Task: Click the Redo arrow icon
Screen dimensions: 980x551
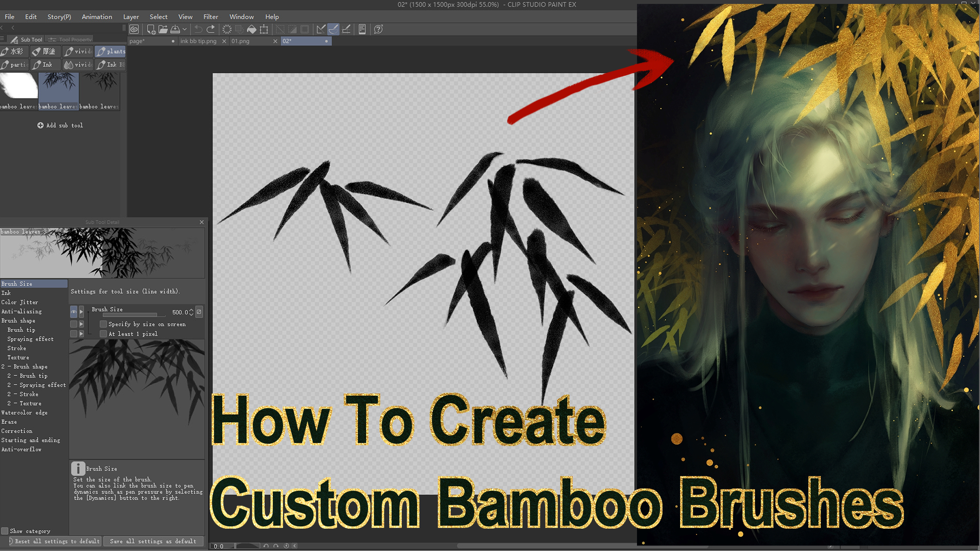Action: tap(211, 29)
